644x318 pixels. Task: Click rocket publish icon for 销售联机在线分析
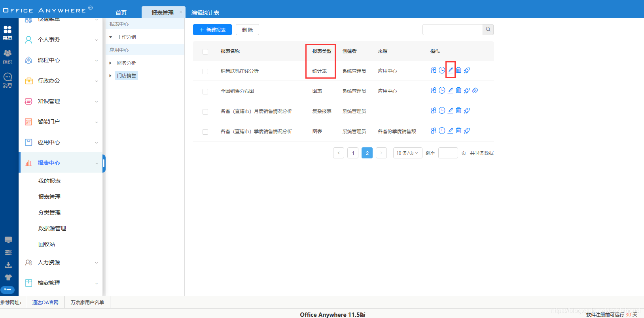coord(467,70)
